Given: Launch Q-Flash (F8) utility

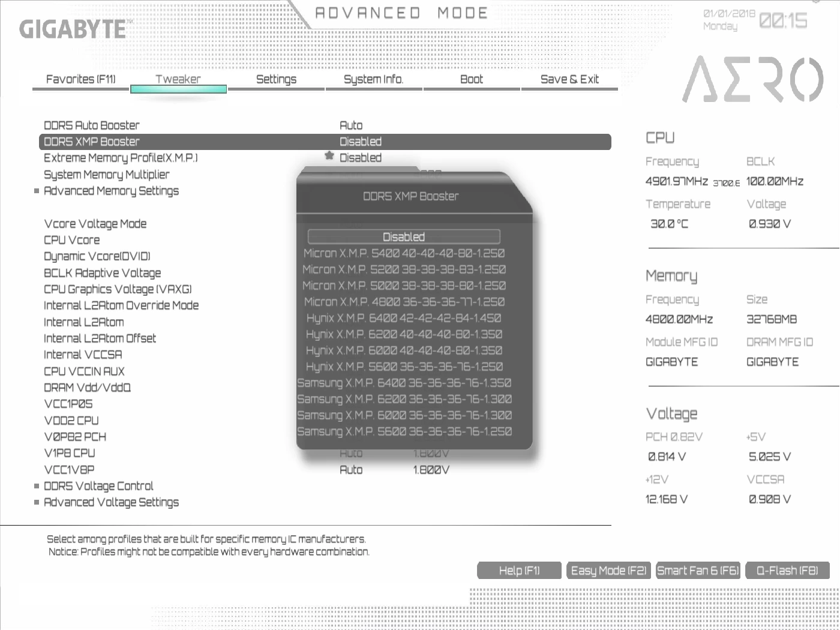Looking at the screenshot, I should pos(787,571).
